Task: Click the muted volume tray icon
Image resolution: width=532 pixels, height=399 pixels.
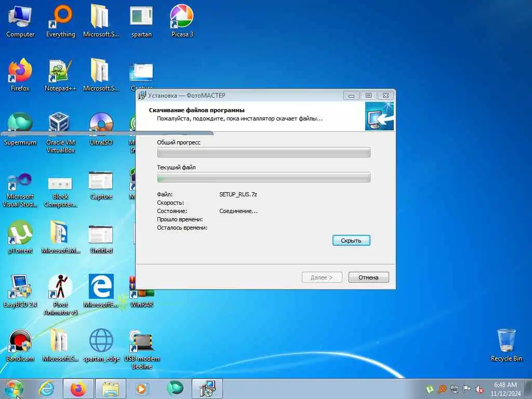Action: 480,390
